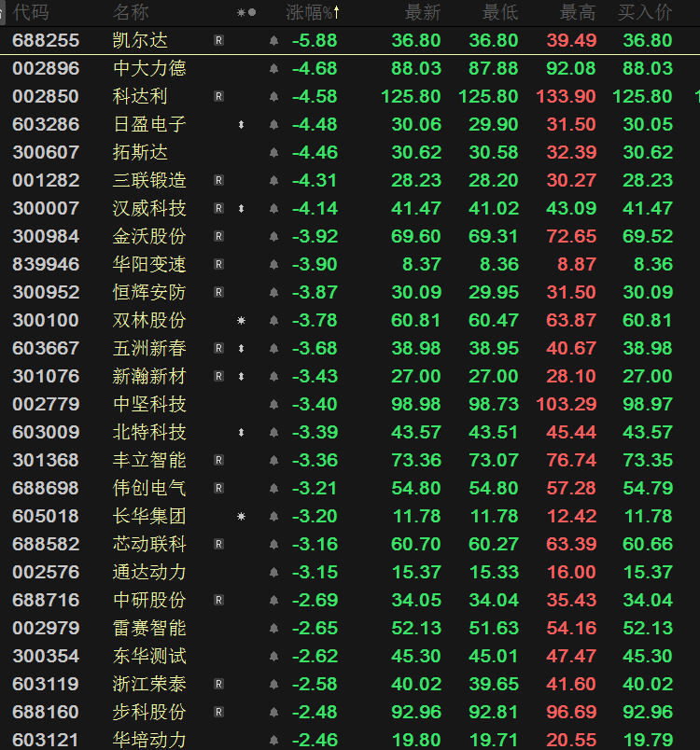This screenshot has height=750, width=700.
Task: Click the R badge on 丰立智能 row
Action: click(x=218, y=460)
